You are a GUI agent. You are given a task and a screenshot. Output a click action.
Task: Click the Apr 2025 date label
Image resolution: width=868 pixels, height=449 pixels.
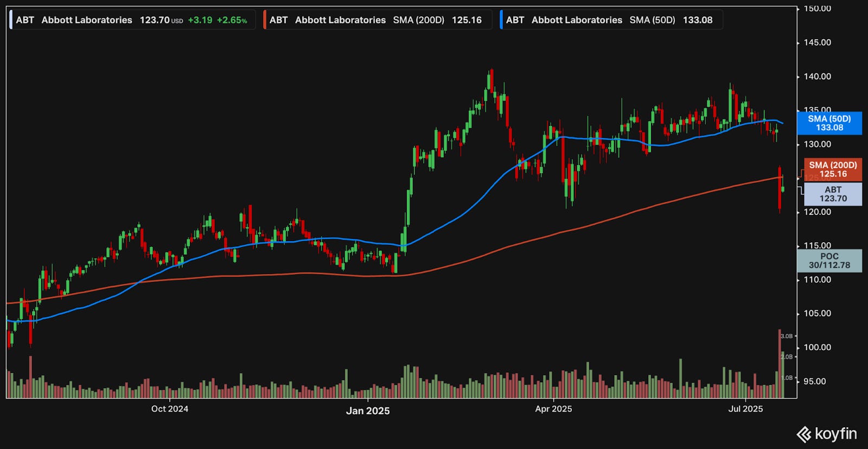(553, 409)
